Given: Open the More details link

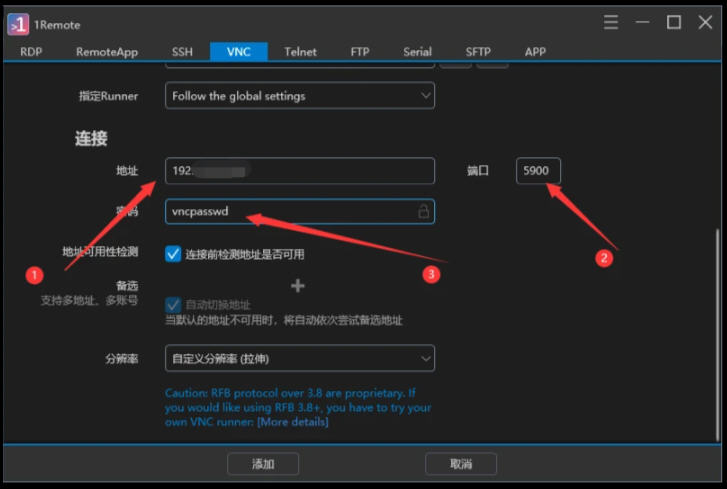Looking at the screenshot, I should point(293,422).
